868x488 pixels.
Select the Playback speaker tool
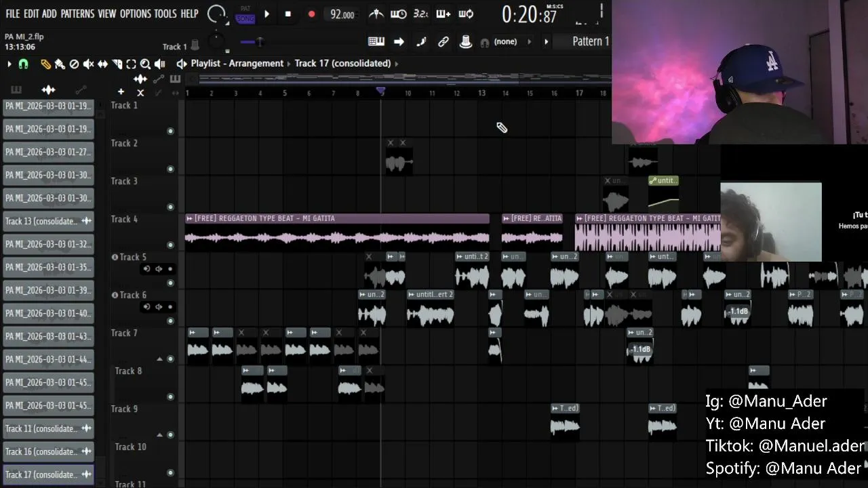tap(160, 64)
